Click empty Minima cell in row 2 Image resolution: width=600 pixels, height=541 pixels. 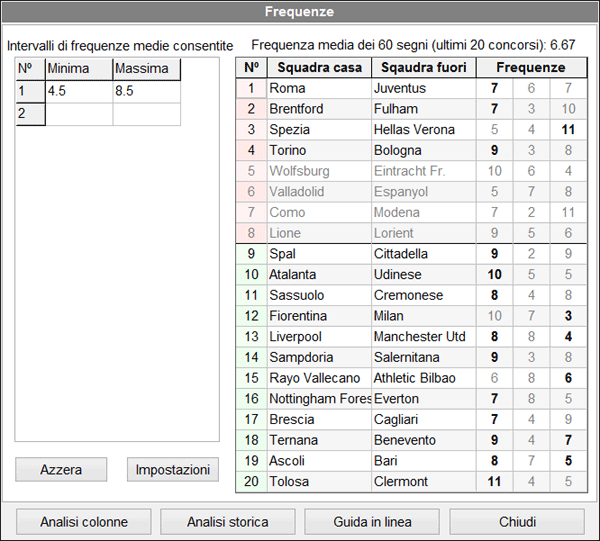tap(78, 113)
